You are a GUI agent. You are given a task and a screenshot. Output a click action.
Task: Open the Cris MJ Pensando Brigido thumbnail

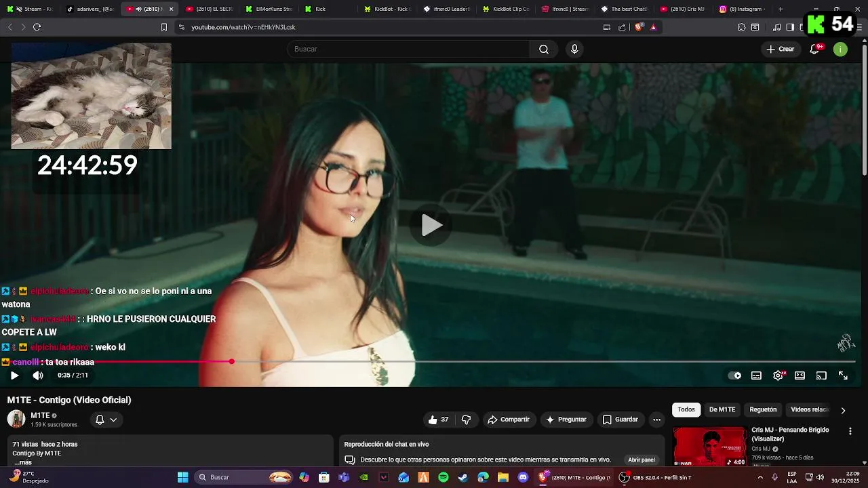[x=709, y=446]
